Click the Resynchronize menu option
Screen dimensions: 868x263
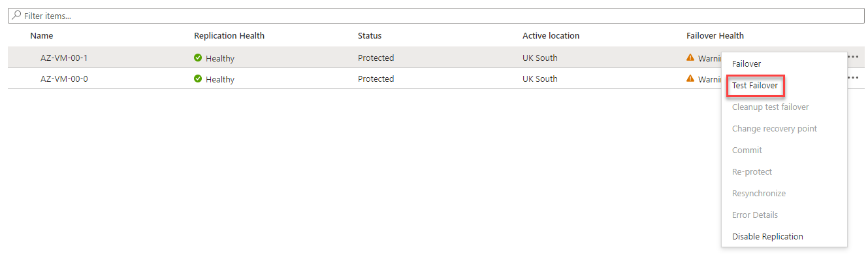coord(759,194)
